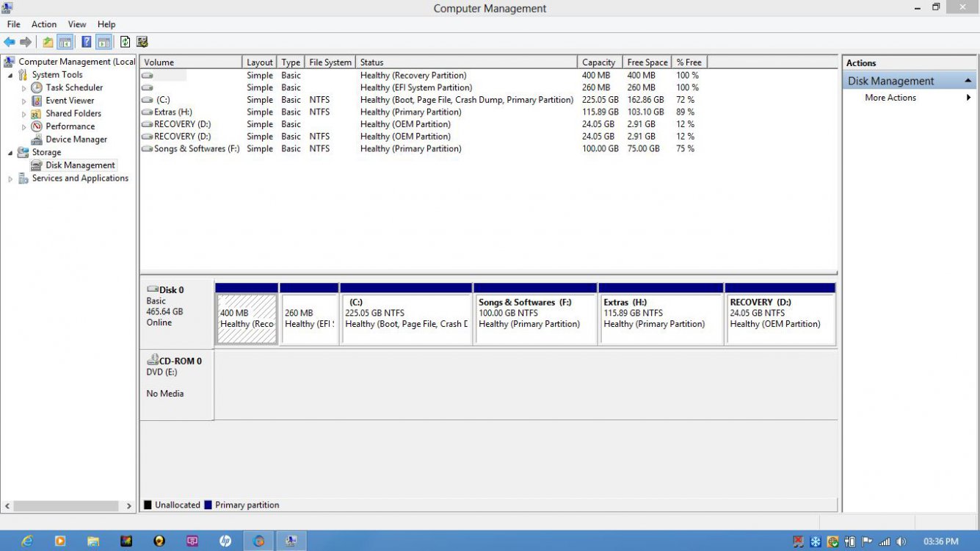Select Performance in the console tree

70,126
